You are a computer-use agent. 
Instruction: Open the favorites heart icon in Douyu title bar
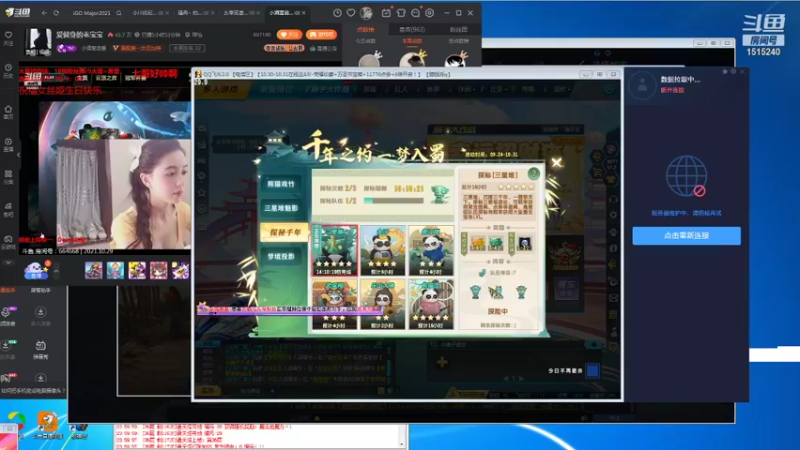tap(351, 13)
